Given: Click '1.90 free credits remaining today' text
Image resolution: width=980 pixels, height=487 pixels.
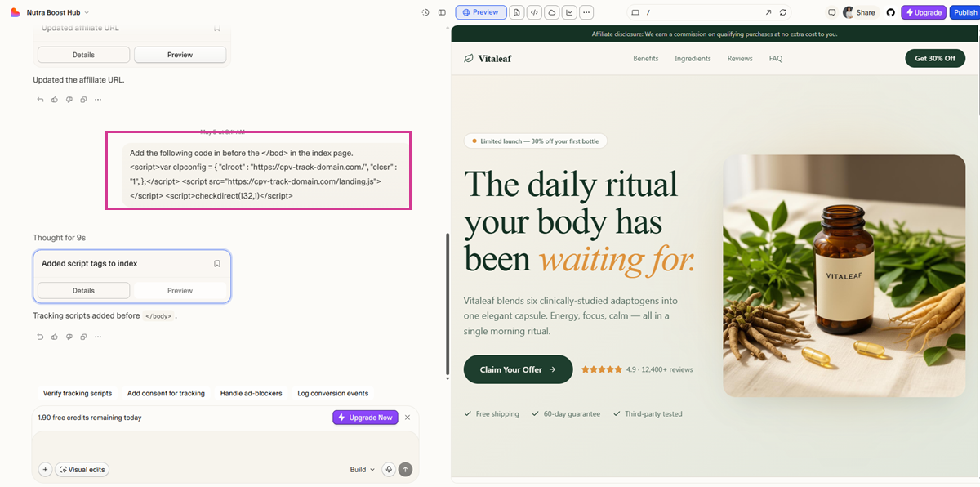Looking at the screenshot, I should point(90,418).
